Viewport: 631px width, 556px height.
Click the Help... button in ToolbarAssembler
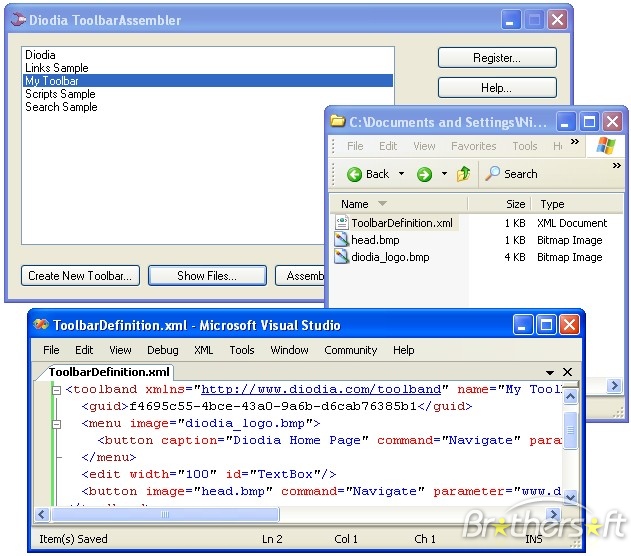click(x=497, y=87)
